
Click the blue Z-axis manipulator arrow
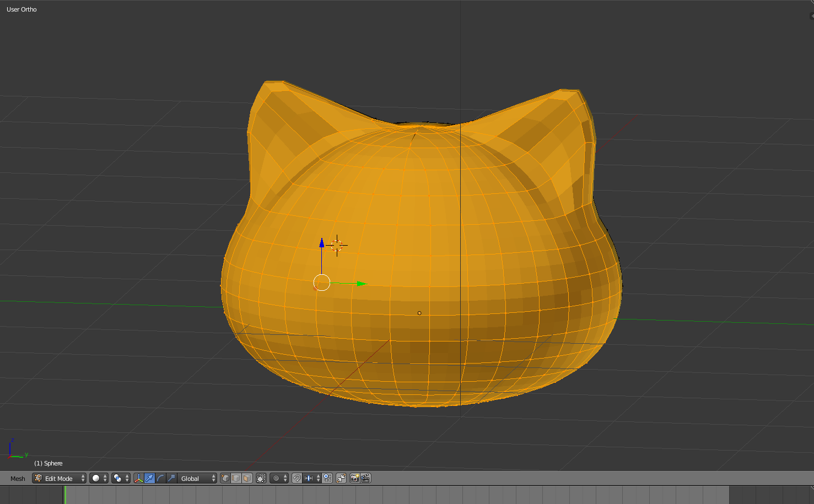[322, 243]
